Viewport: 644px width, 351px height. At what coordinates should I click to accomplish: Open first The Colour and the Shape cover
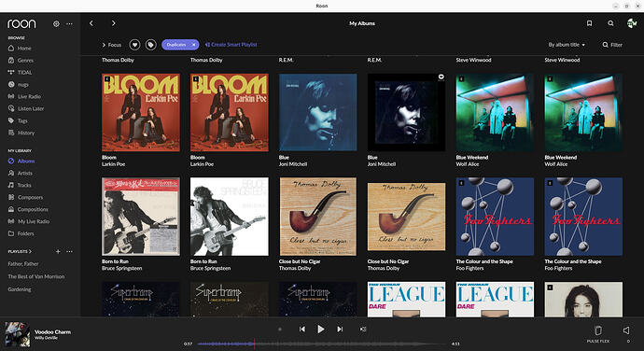point(495,217)
